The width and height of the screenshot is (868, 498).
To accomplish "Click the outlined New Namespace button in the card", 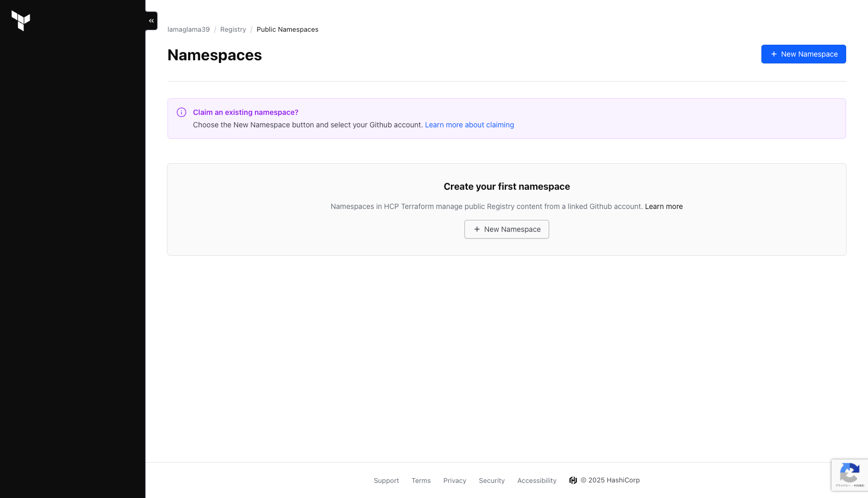I will tap(507, 229).
